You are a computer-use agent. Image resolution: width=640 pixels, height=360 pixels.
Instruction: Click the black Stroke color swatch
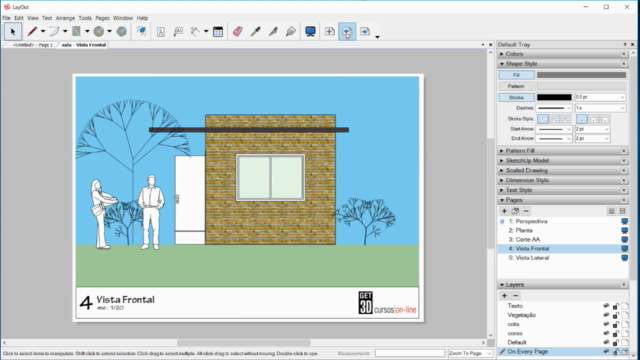click(554, 97)
